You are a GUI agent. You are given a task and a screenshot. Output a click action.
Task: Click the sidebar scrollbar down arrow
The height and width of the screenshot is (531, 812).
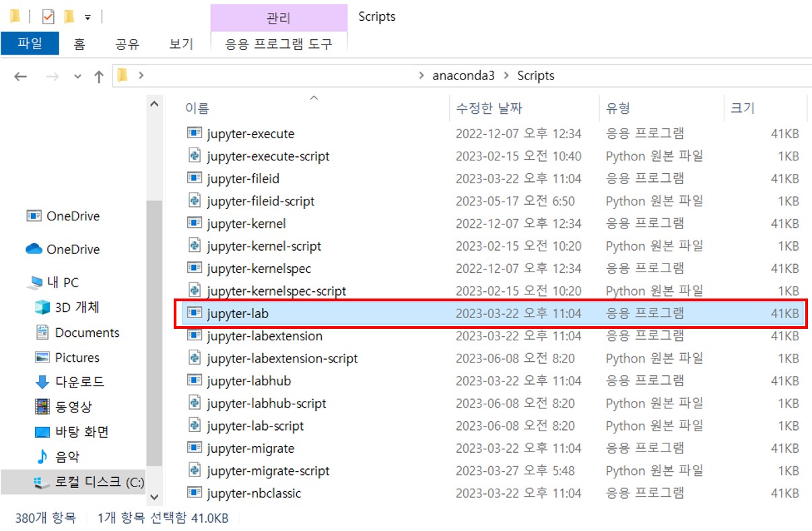[155, 497]
